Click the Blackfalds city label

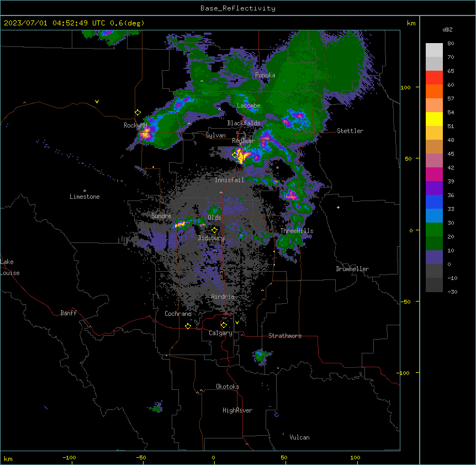[x=244, y=123]
